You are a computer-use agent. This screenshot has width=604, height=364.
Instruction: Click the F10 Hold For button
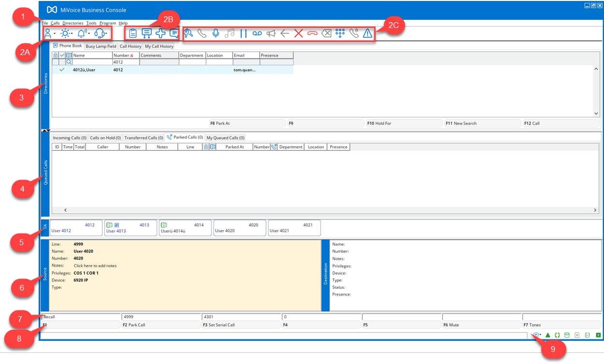point(404,123)
